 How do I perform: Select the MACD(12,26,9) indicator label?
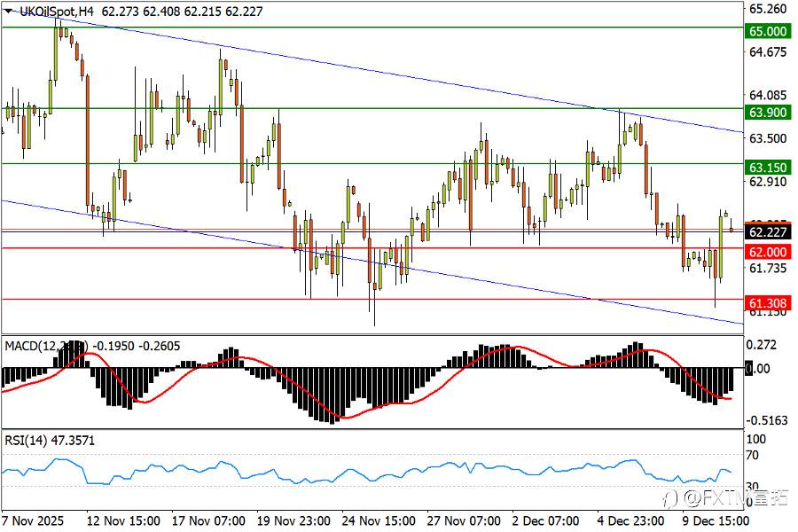coord(46,346)
